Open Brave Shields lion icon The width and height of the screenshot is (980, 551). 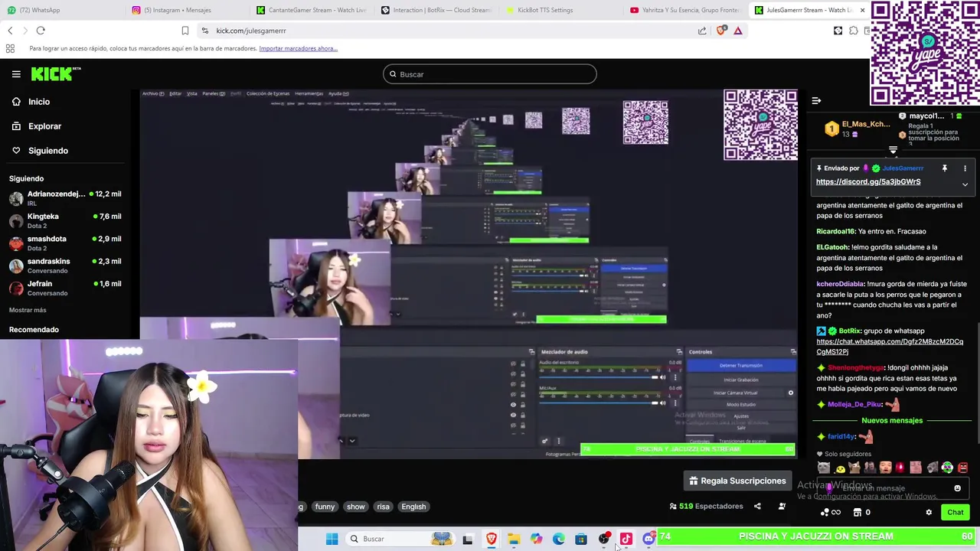coord(720,31)
